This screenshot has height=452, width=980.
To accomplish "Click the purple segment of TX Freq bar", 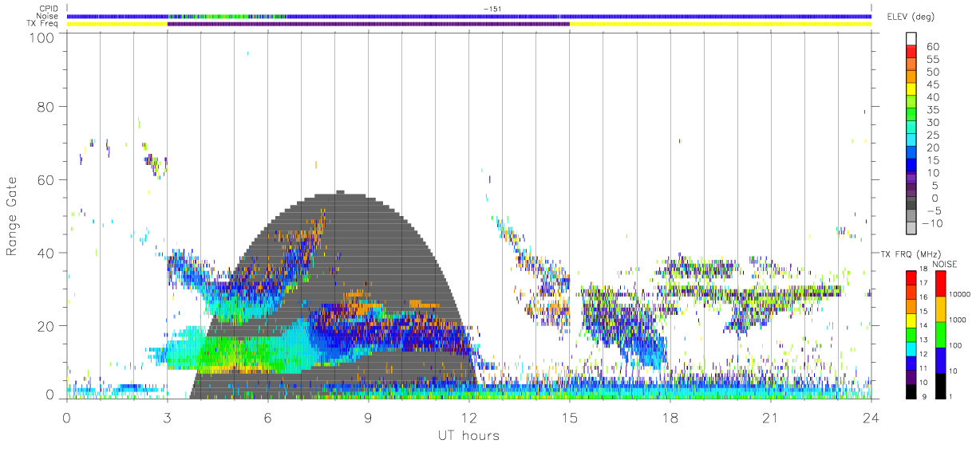I will (x=368, y=24).
